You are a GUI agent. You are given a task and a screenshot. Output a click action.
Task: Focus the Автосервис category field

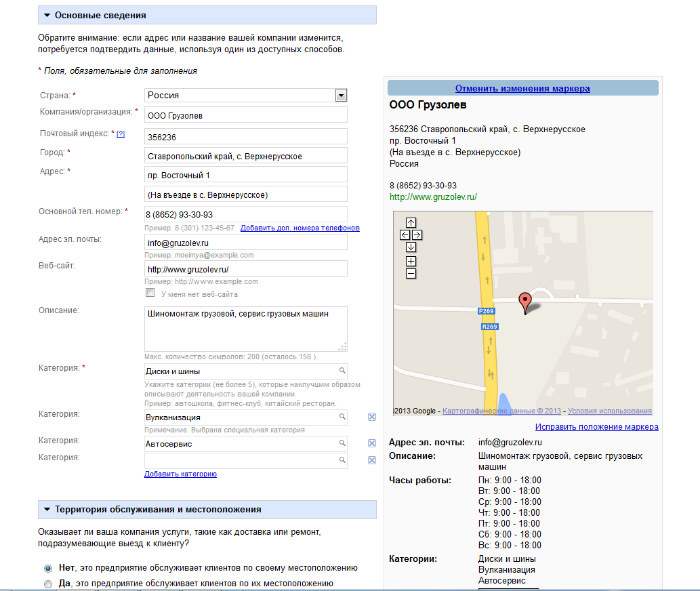(246, 443)
